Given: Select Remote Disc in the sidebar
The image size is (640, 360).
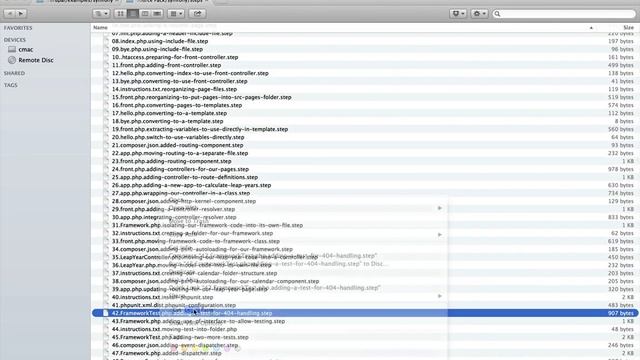Looking at the screenshot, I should [x=36, y=60].
